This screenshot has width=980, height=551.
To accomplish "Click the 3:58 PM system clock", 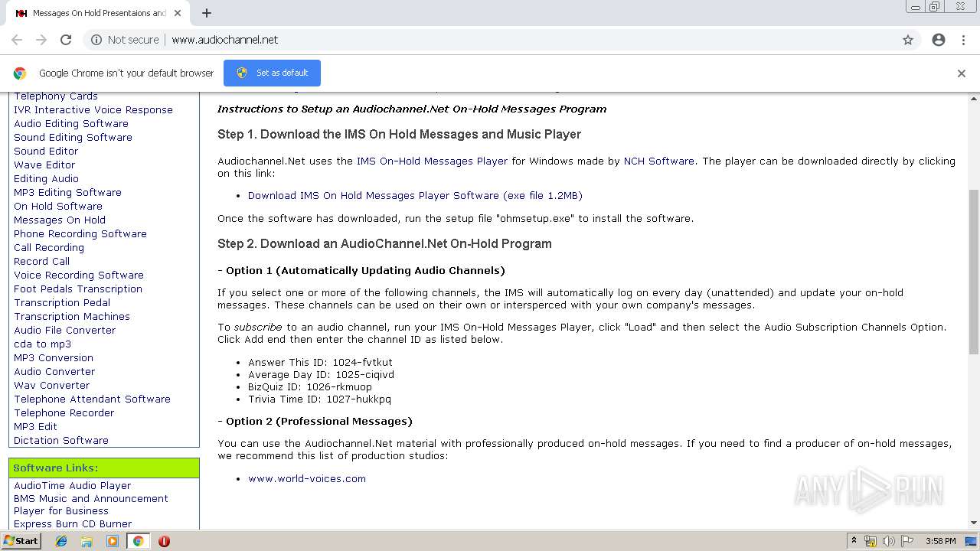I will 940,541.
